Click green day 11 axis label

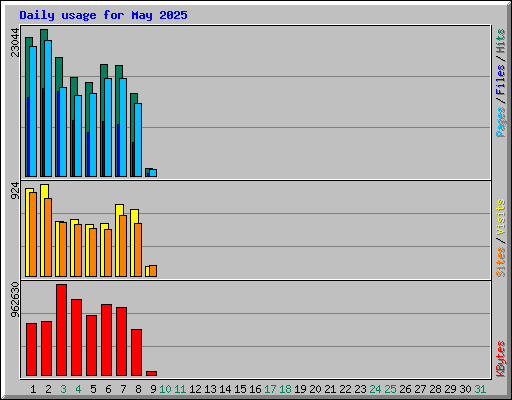(180, 389)
